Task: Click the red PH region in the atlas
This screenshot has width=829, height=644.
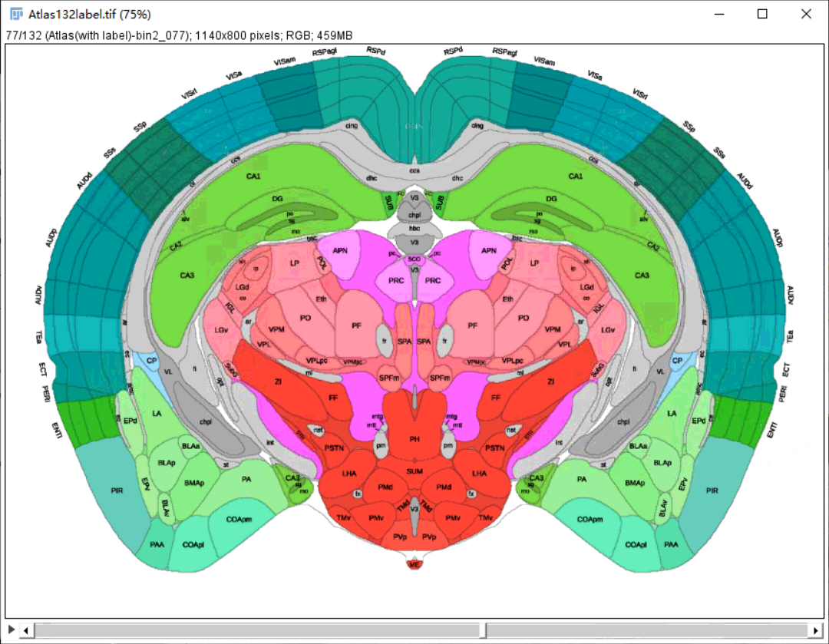Action: click(x=414, y=438)
